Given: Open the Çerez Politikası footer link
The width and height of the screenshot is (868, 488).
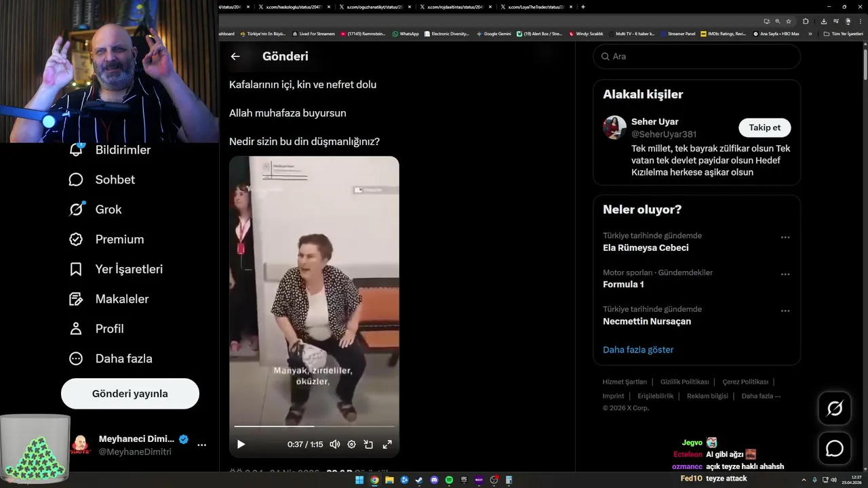Looking at the screenshot, I should coord(745,382).
